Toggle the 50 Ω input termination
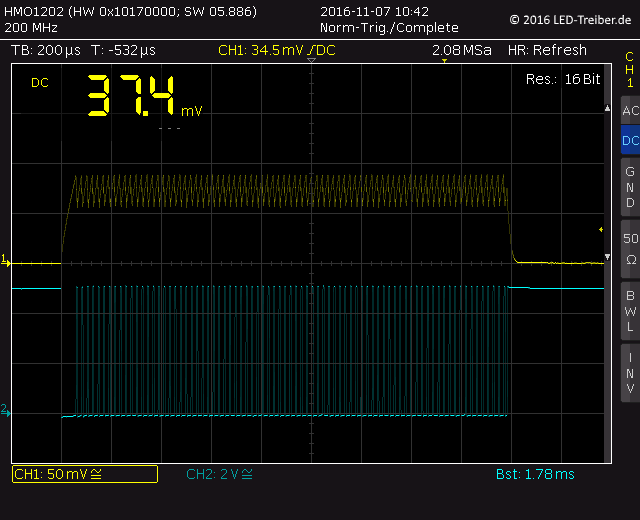This screenshot has width=640, height=520. click(630, 248)
